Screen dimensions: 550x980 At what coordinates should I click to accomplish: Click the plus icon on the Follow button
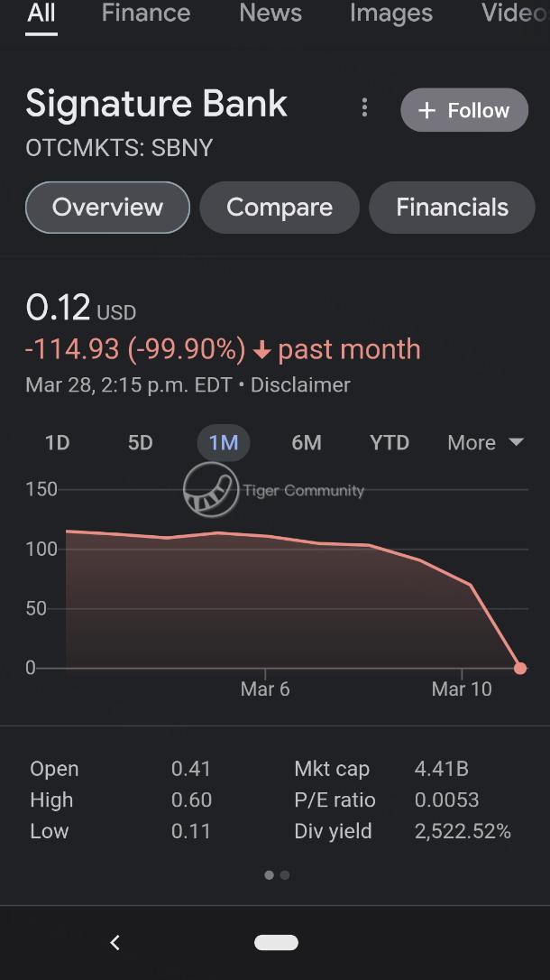[426, 110]
